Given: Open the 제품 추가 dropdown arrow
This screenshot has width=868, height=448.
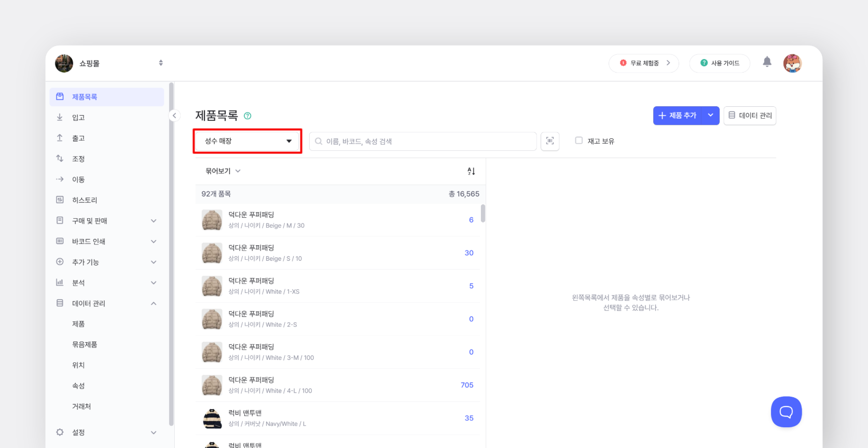Looking at the screenshot, I should click(711, 116).
